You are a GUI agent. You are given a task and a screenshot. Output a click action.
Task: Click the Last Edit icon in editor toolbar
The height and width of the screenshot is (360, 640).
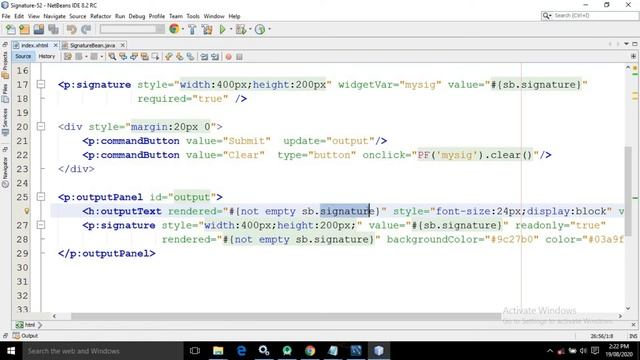68,57
